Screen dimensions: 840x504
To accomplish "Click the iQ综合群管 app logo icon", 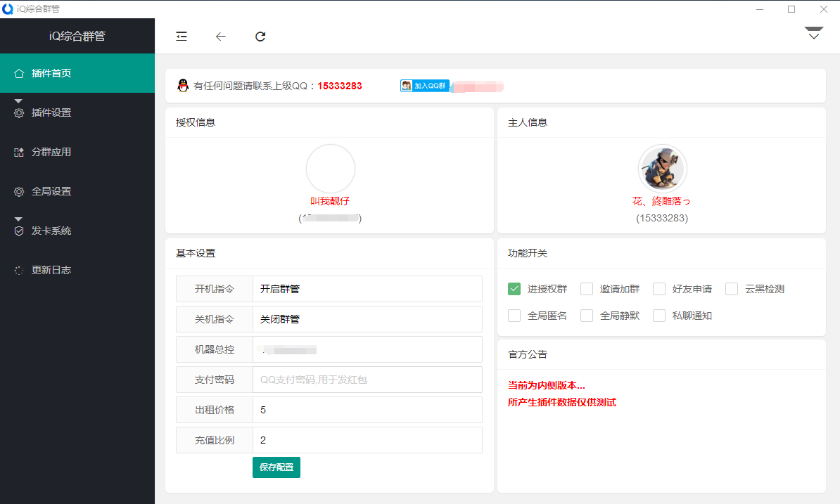I will (x=8, y=8).
